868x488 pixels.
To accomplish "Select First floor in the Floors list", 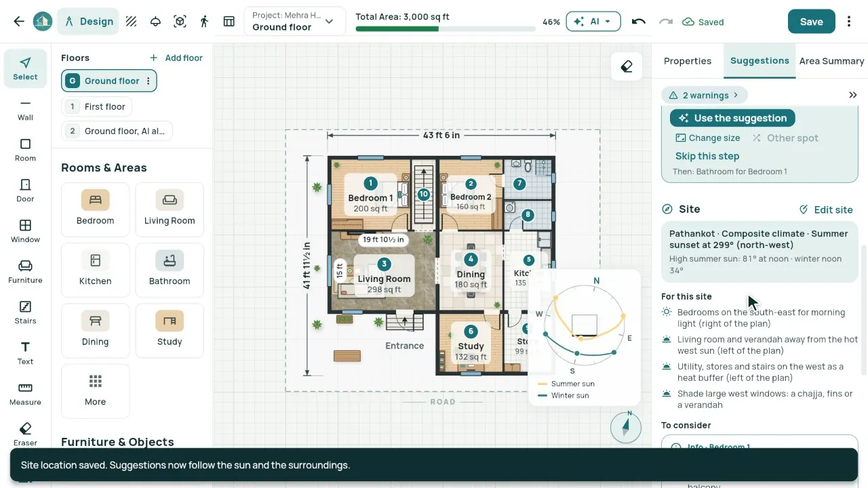I will (x=98, y=106).
